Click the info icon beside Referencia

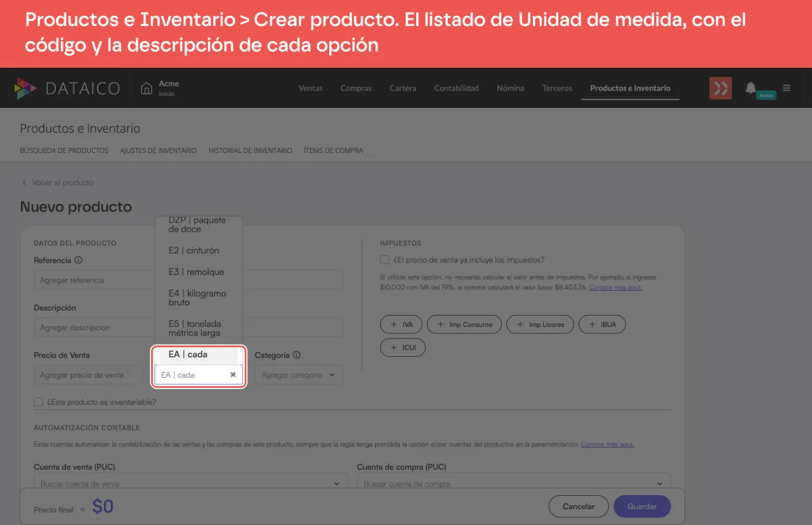[x=79, y=260]
